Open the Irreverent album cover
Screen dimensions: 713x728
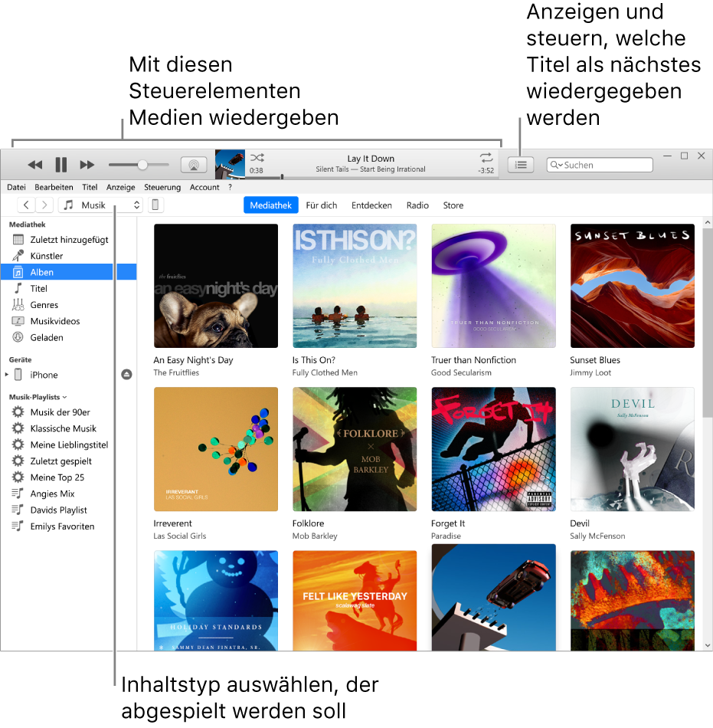pos(216,449)
